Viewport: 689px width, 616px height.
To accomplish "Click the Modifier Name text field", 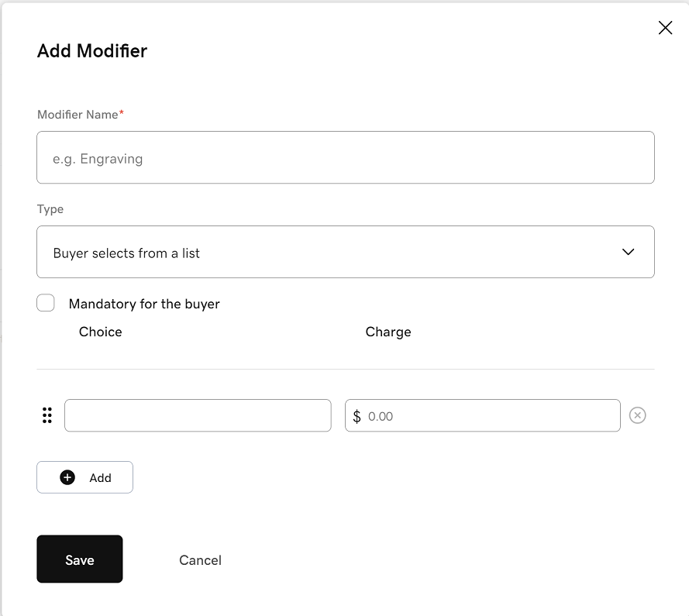I will (346, 157).
